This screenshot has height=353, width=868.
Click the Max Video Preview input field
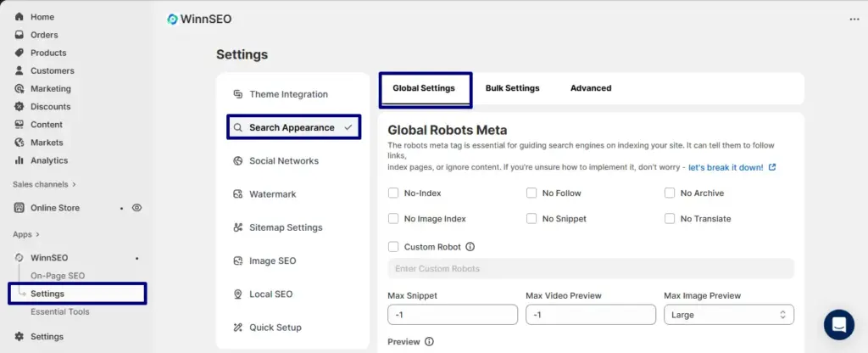591,315
